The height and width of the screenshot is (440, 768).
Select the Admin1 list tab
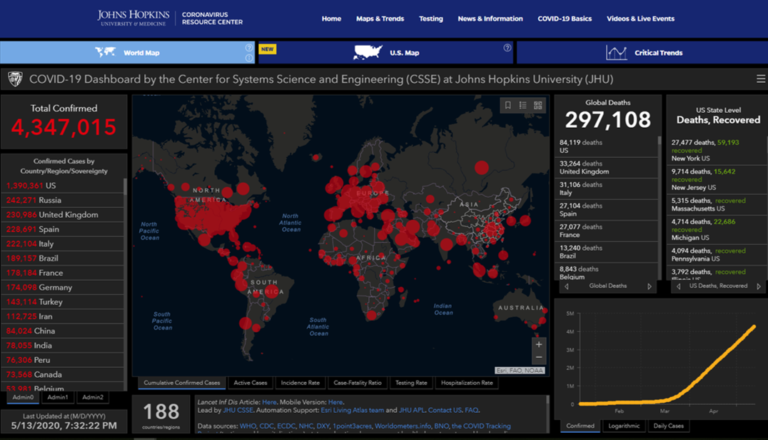point(58,397)
